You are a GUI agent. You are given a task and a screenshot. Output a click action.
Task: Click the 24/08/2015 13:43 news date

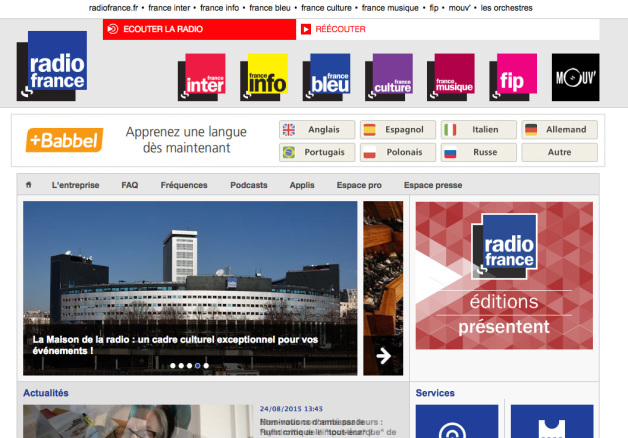pos(291,409)
